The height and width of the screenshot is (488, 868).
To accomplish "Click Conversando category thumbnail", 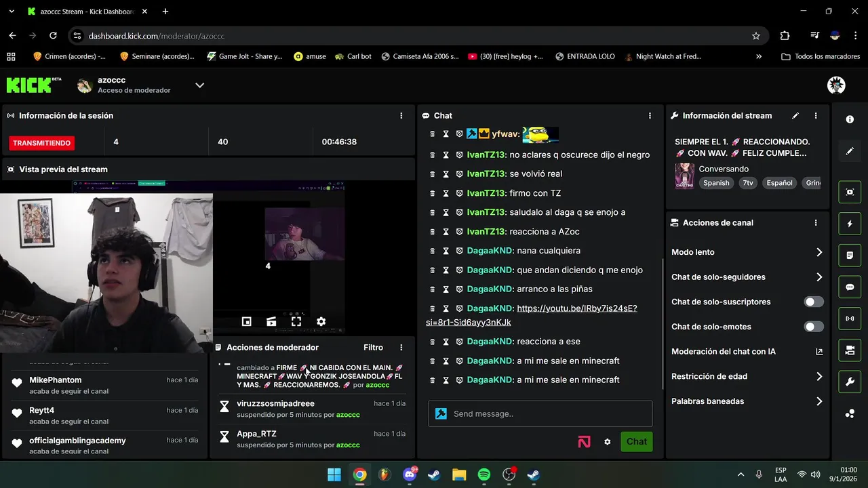I will 684,176.
